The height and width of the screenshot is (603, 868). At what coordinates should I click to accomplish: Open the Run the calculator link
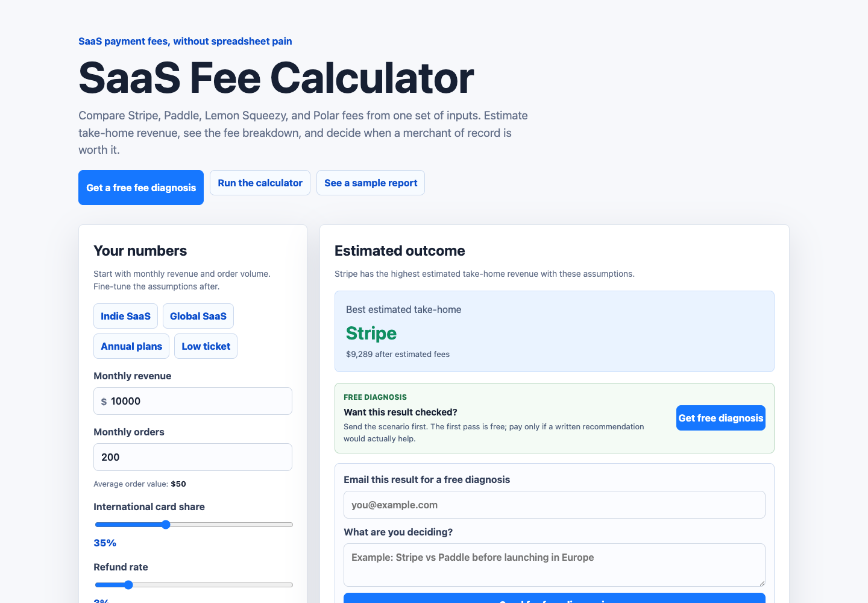[260, 183]
